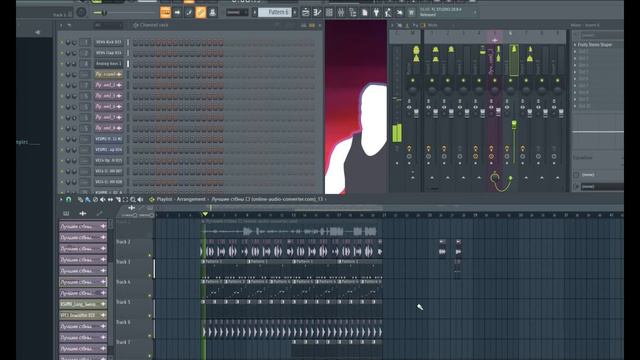Select the playlist mute tool

pyautogui.click(x=102, y=200)
